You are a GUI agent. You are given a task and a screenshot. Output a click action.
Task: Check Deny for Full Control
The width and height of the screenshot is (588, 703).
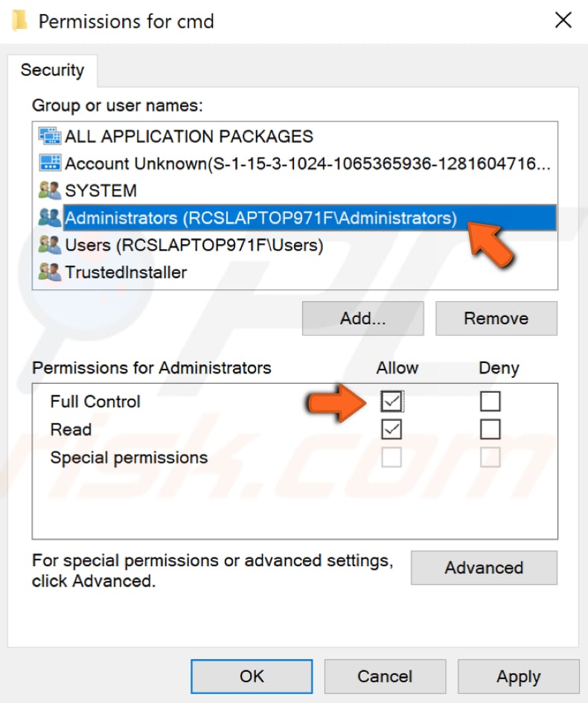(490, 401)
